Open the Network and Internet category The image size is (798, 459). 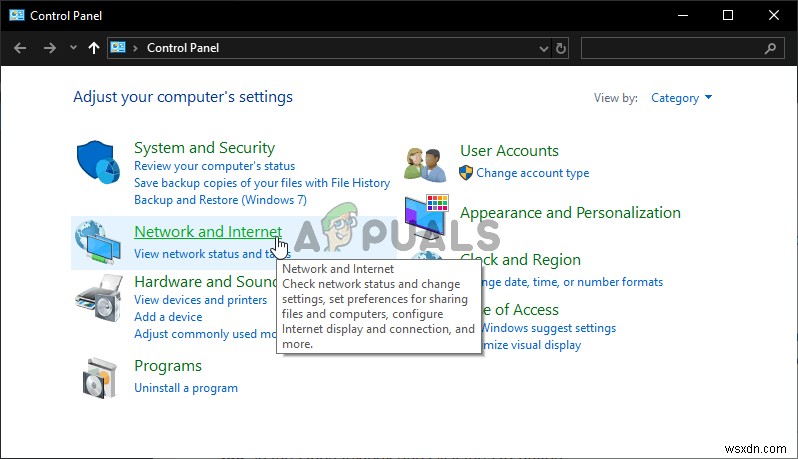click(208, 232)
